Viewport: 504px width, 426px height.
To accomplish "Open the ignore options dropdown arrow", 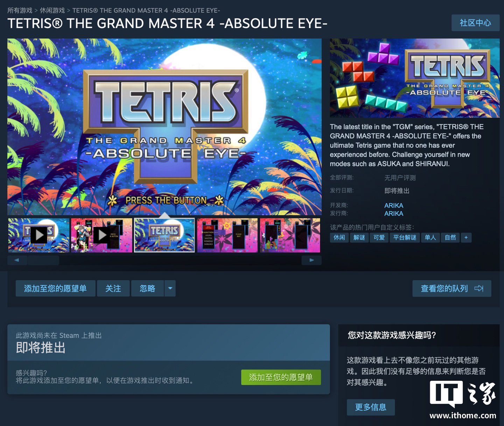I will 170,288.
